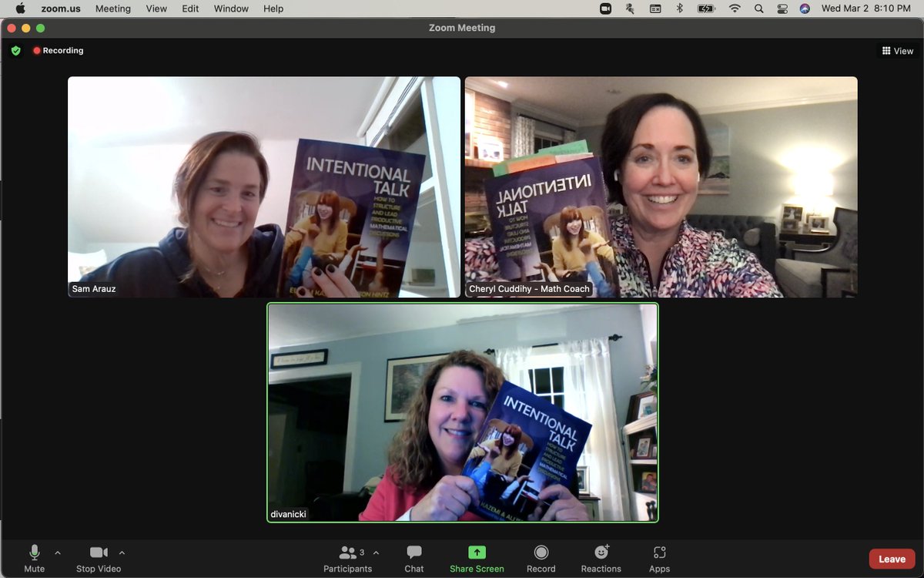Open the Meeting menu
This screenshot has height=578, width=924.
(x=112, y=8)
